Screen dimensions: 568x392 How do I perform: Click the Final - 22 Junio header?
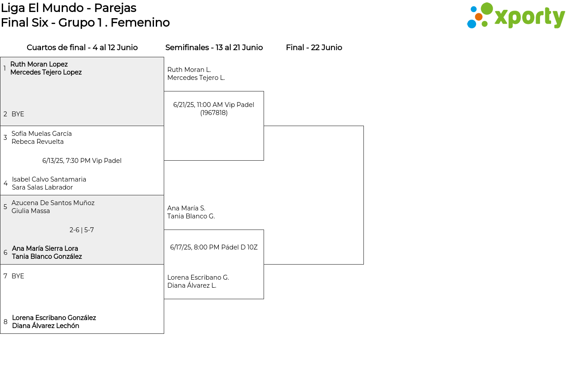pyautogui.click(x=314, y=48)
